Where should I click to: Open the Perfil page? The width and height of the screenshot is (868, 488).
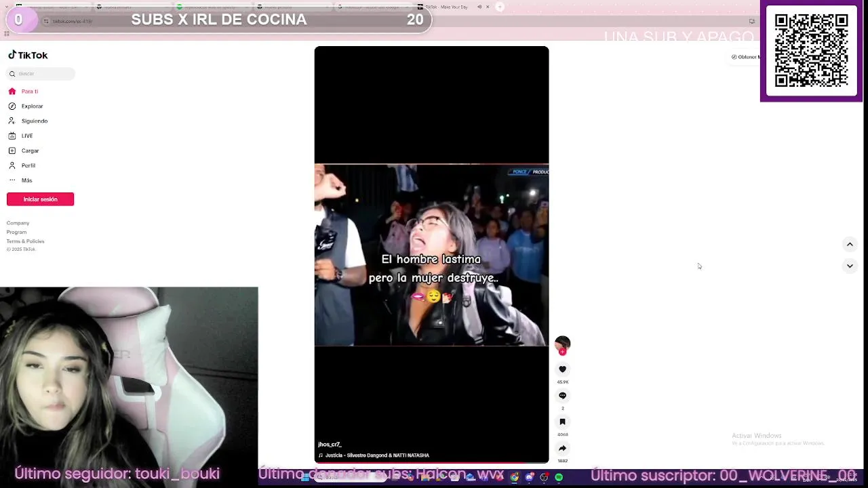22,165
